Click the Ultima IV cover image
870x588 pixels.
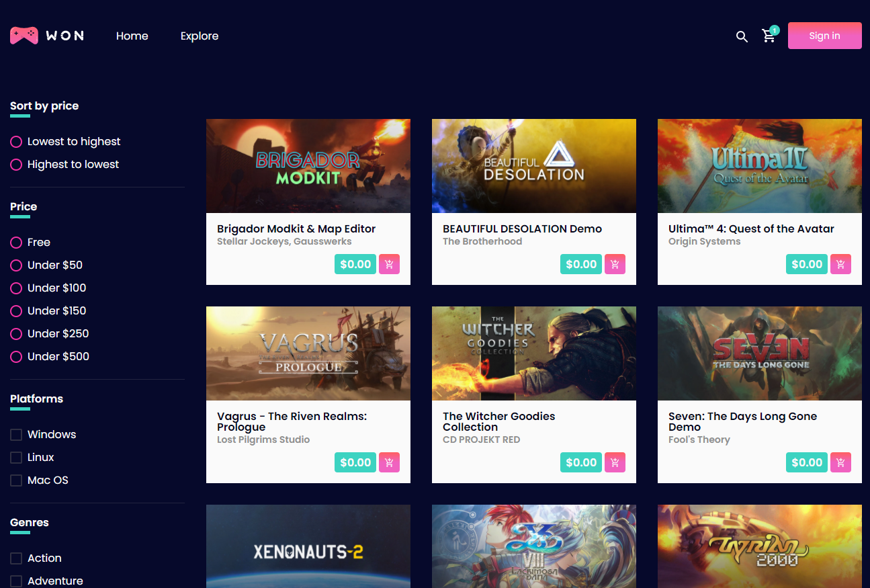tap(760, 166)
